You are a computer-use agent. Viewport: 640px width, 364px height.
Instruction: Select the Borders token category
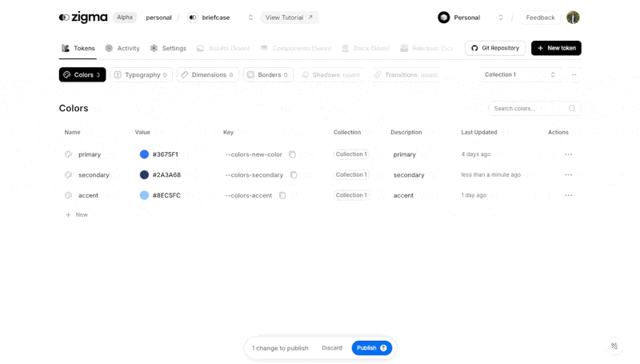point(268,74)
